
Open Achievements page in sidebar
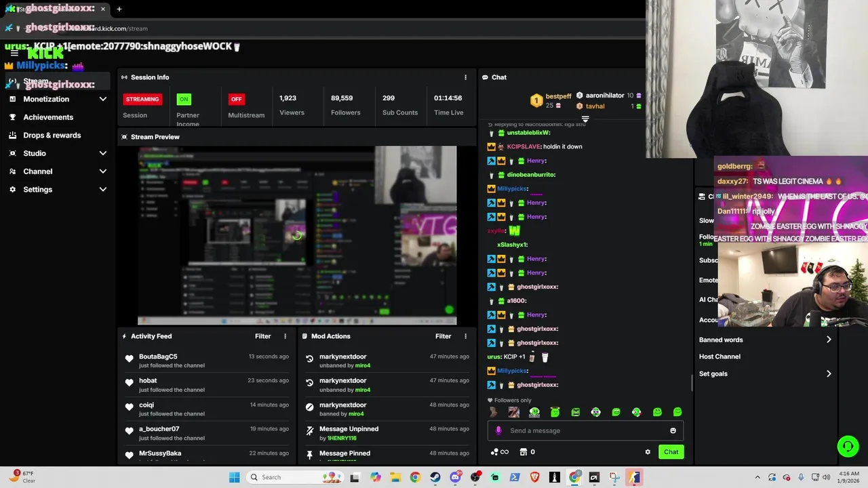tap(48, 117)
